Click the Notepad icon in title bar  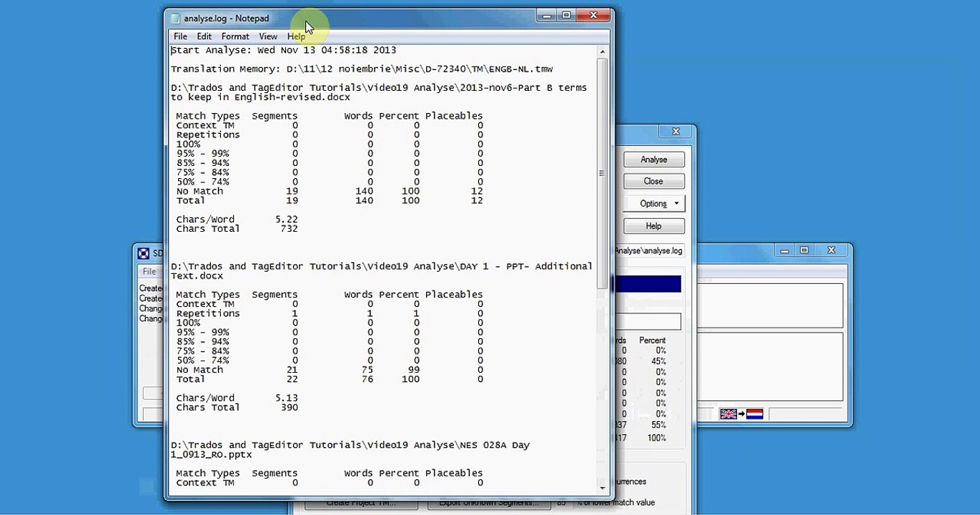pos(176,19)
